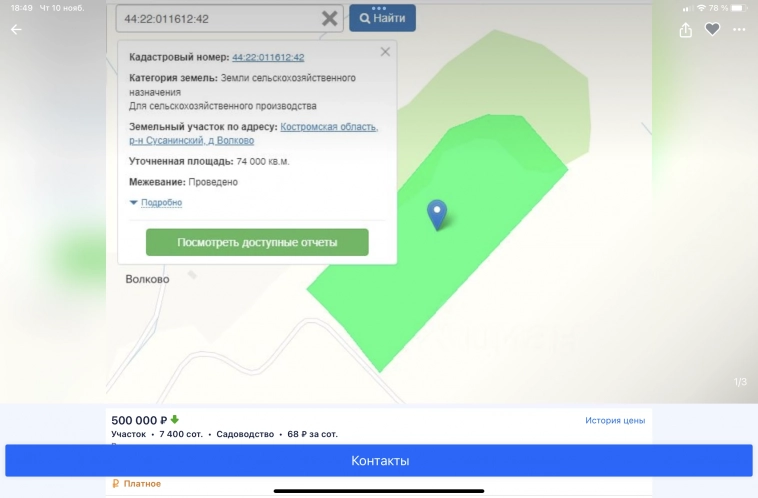The image size is (758, 498).
Task: Close the cadastral info popup
Action: pyautogui.click(x=385, y=52)
